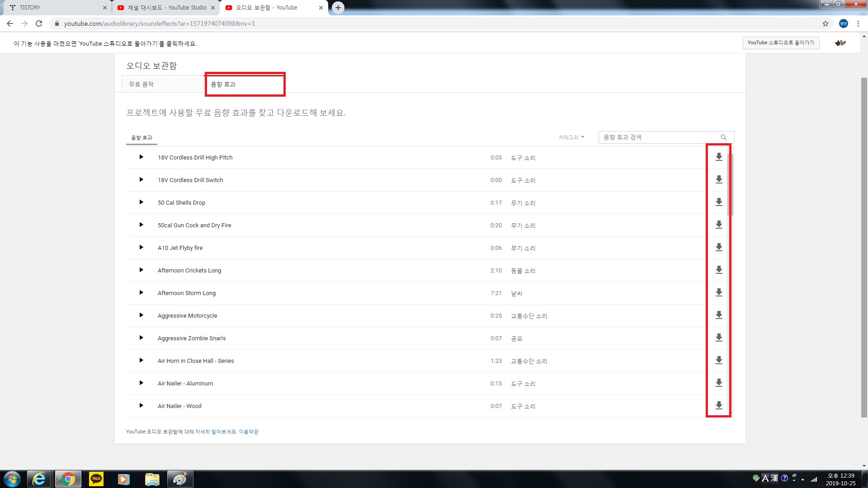This screenshot has height=488, width=868.
Task: Download Afternoon Storm Long audio
Action: [719, 293]
